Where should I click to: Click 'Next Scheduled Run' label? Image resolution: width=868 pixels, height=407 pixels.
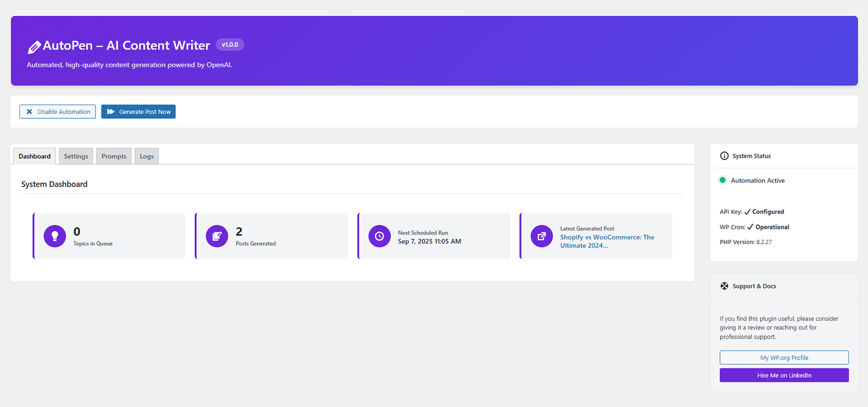coord(423,233)
